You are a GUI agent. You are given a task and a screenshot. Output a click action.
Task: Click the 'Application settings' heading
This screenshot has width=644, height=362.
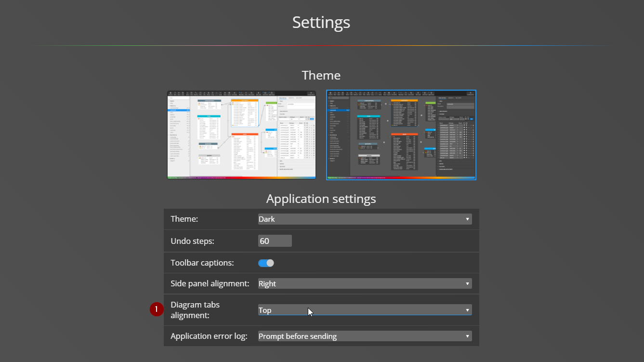[x=321, y=199]
